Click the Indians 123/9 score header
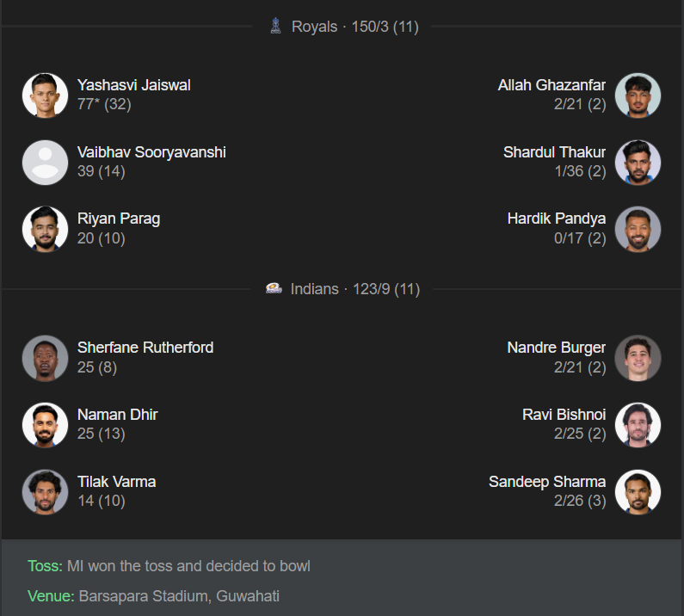This screenshot has height=616, width=684. 354,289
